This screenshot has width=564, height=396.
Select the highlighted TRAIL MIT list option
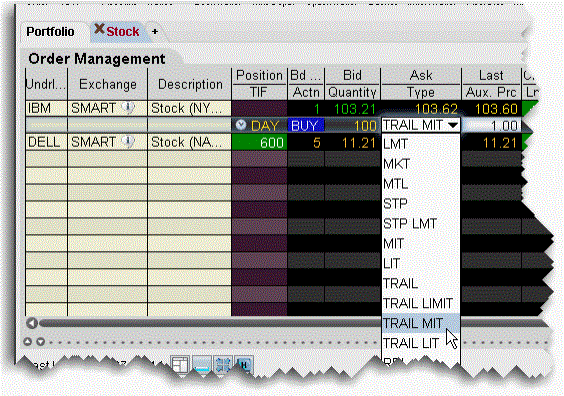click(x=420, y=323)
